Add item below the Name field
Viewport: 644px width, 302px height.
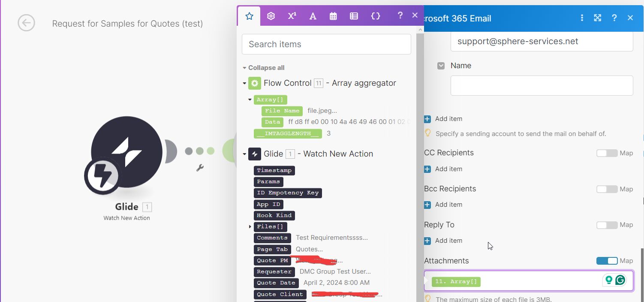coord(443,119)
